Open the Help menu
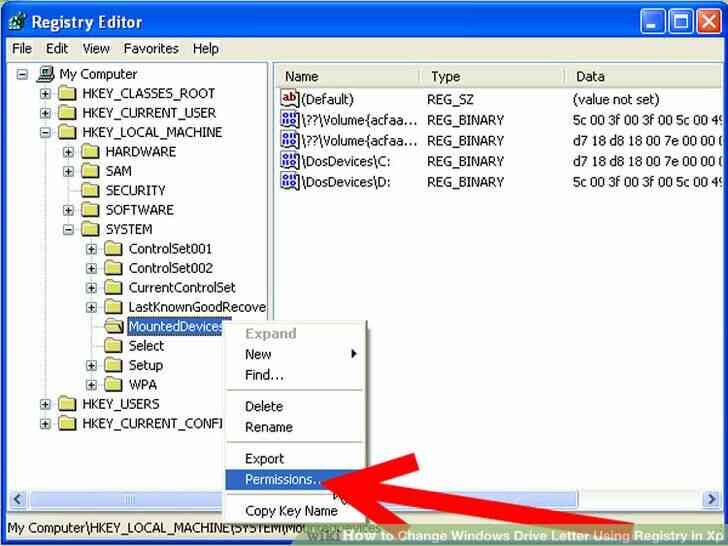The width and height of the screenshot is (728, 546). (x=206, y=48)
